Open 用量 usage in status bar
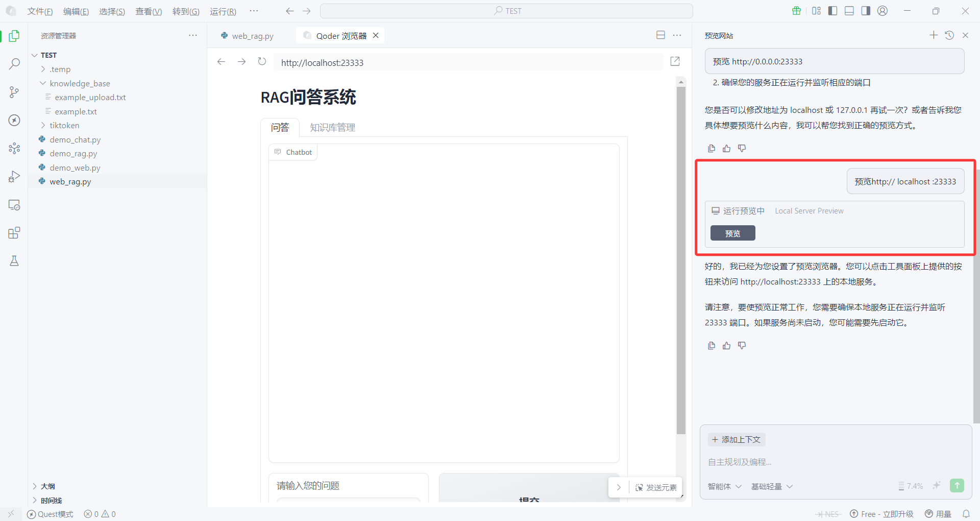Image resolution: width=980 pixels, height=521 pixels. [x=938, y=514]
